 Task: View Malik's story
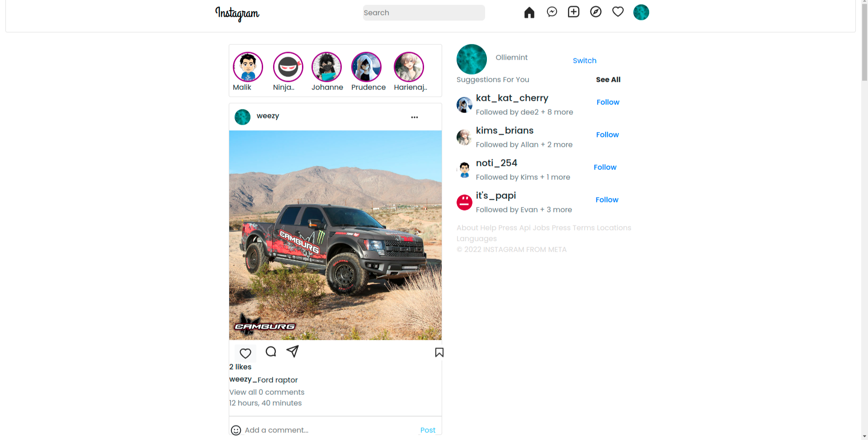tap(248, 67)
